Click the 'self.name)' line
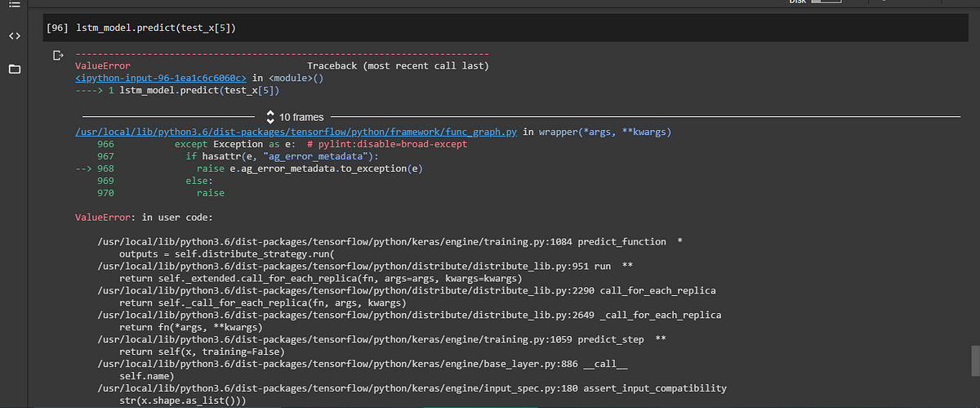The width and height of the screenshot is (980, 408). tap(147, 376)
